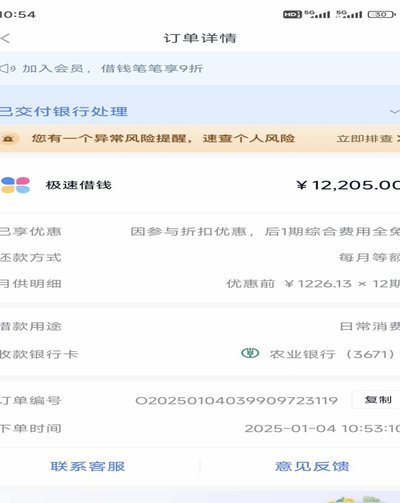Expand the 已交付银行处理 status chevron
This screenshot has height=503, width=400.
395,111
